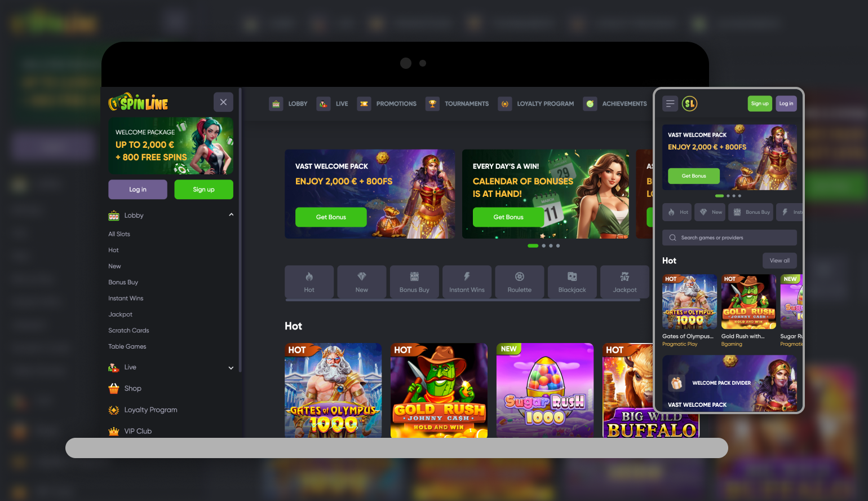Image resolution: width=868 pixels, height=501 pixels.
Task: Open All Slots in sidebar
Action: (119, 234)
